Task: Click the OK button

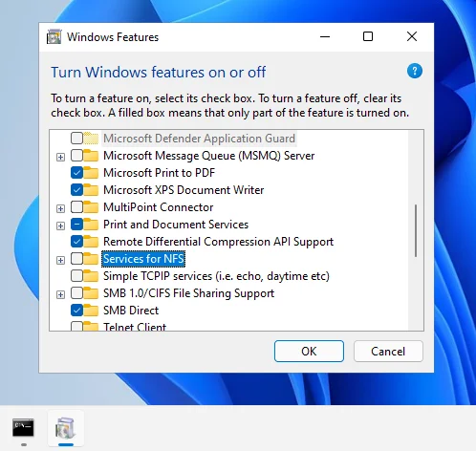Action: (x=309, y=352)
